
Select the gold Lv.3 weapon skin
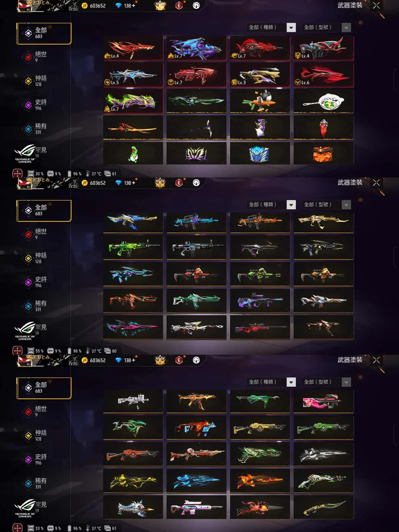pos(260,74)
